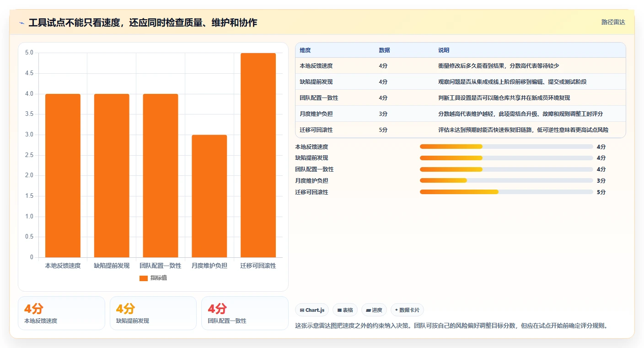The height and width of the screenshot is (348, 644).
Task: Click the 月度维护负担 bar in the chart
Action: tap(209, 196)
